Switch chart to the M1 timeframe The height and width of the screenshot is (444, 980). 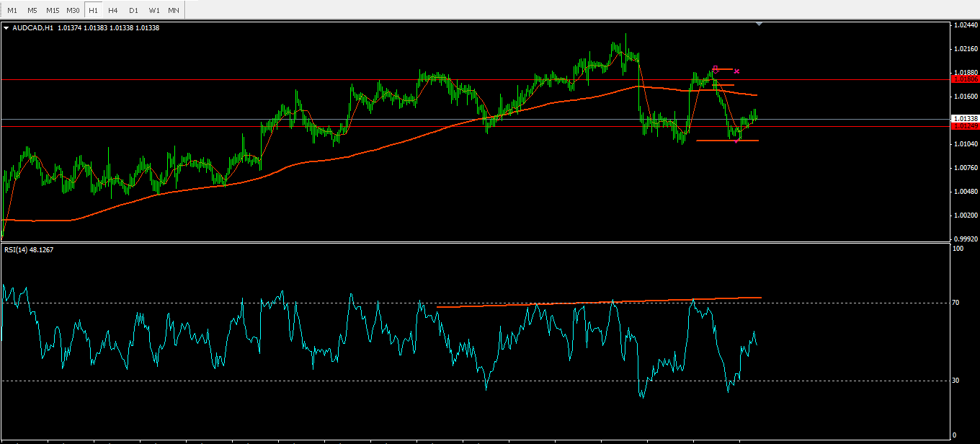(x=12, y=10)
